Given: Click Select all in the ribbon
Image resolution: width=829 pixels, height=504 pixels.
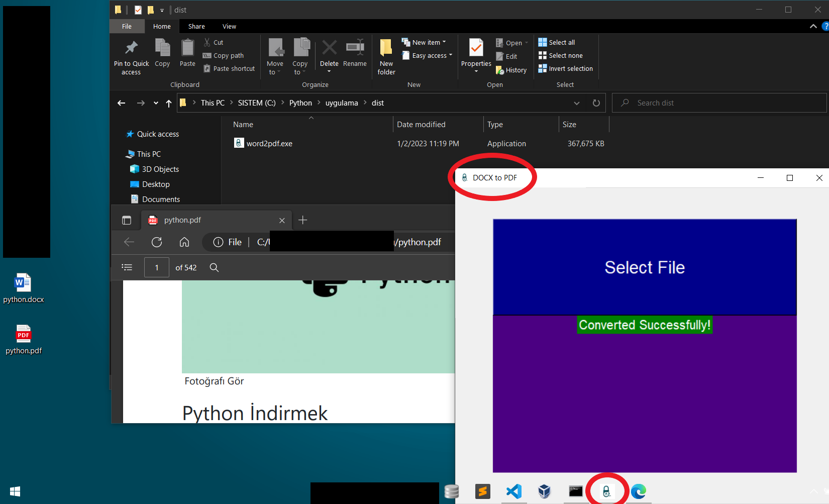Looking at the screenshot, I should [x=557, y=42].
